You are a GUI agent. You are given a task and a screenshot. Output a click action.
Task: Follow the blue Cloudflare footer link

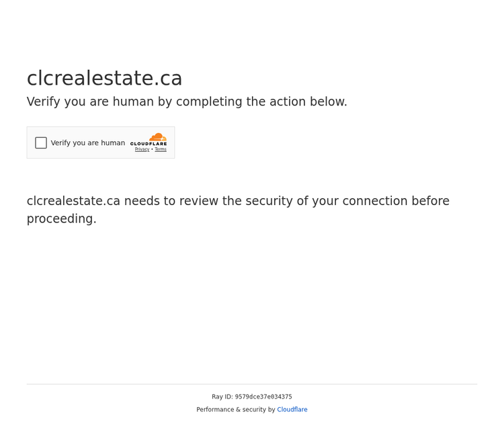pyautogui.click(x=292, y=409)
